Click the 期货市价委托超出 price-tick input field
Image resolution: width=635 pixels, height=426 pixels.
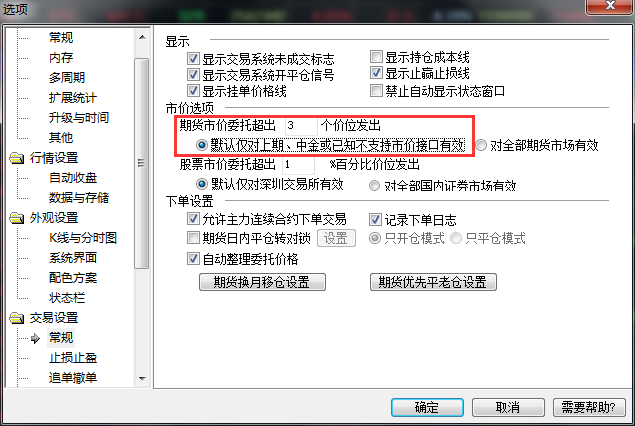(x=301, y=126)
